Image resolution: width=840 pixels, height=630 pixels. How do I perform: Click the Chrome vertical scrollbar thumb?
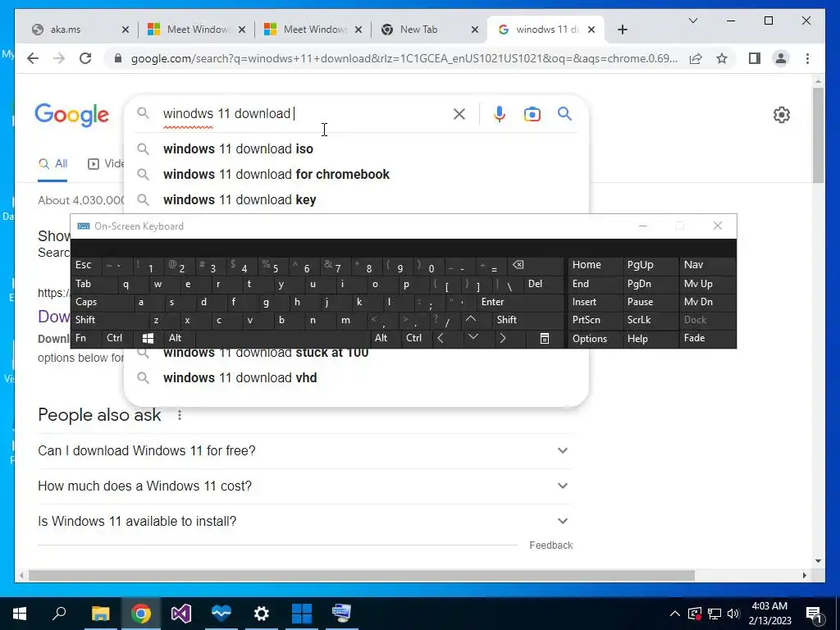click(x=818, y=134)
